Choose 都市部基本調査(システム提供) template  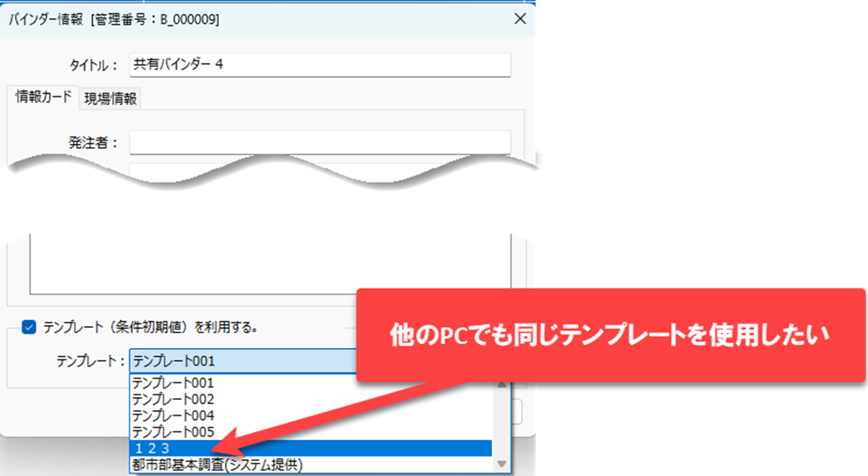311,465
